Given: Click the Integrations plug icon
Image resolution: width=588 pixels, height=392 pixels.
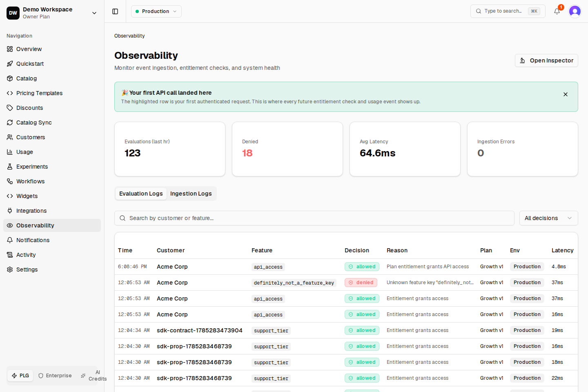Looking at the screenshot, I should [x=10, y=211].
